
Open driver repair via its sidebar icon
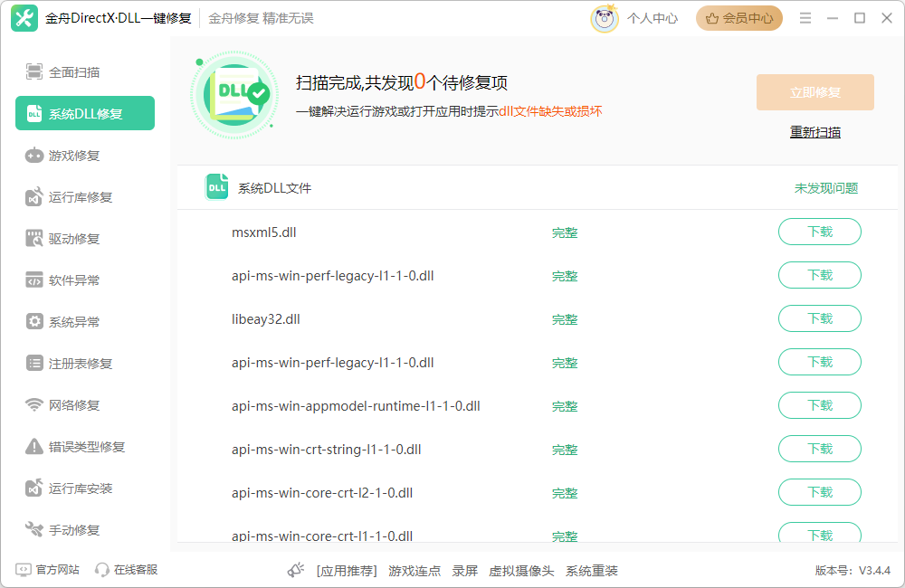click(x=34, y=239)
